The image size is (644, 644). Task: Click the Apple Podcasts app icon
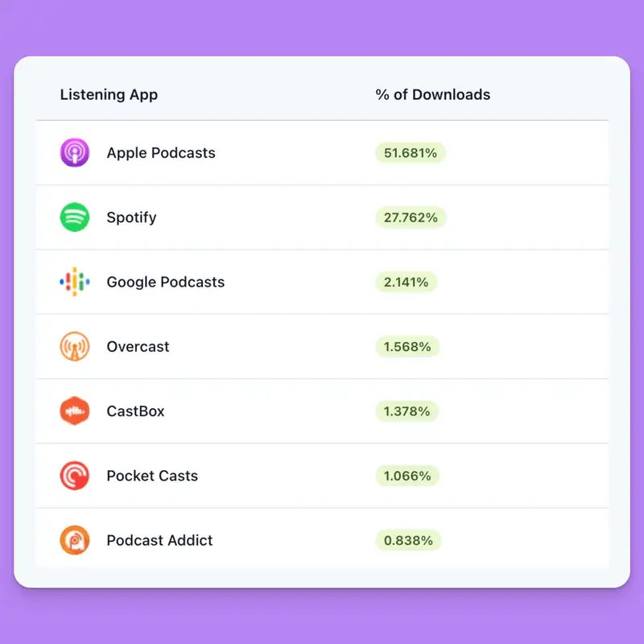pyautogui.click(x=75, y=153)
